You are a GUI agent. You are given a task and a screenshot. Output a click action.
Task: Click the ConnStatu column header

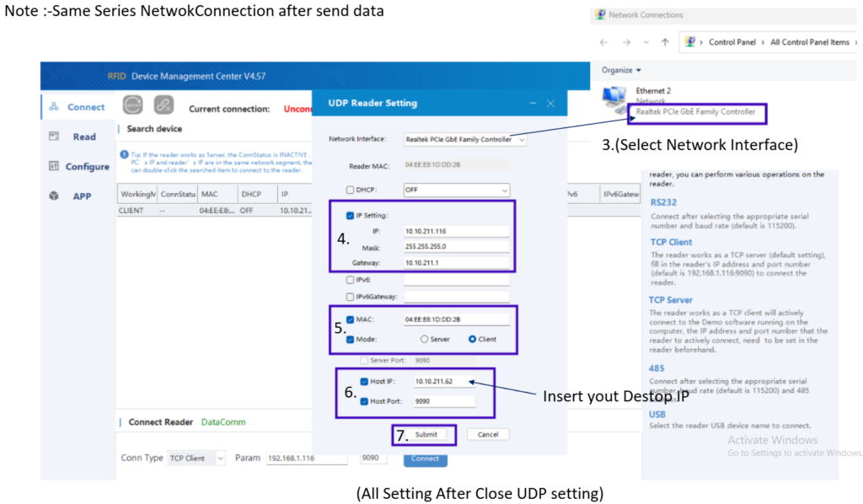(178, 194)
